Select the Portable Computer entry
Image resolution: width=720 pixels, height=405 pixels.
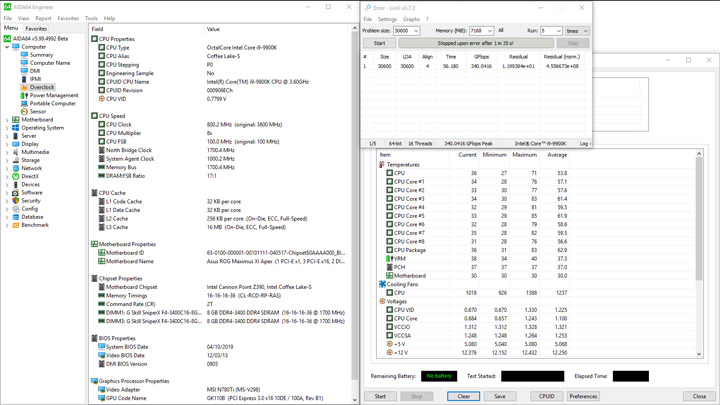click(52, 103)
